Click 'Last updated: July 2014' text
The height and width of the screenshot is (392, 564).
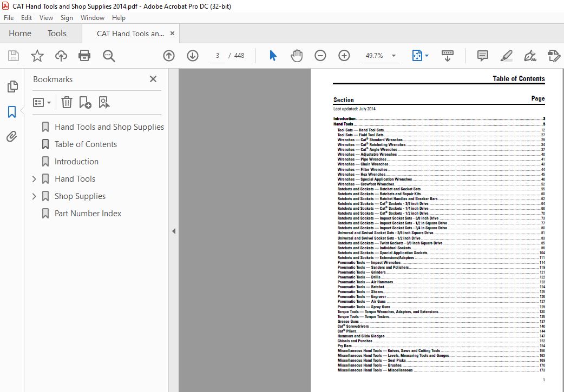tap(355, 109)
